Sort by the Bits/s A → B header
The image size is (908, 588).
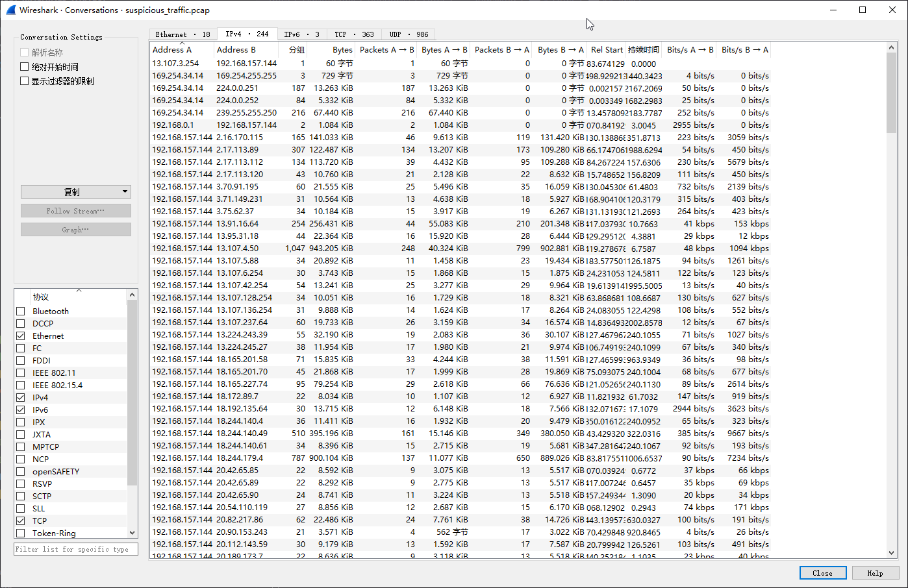click(x=690, y=49)
